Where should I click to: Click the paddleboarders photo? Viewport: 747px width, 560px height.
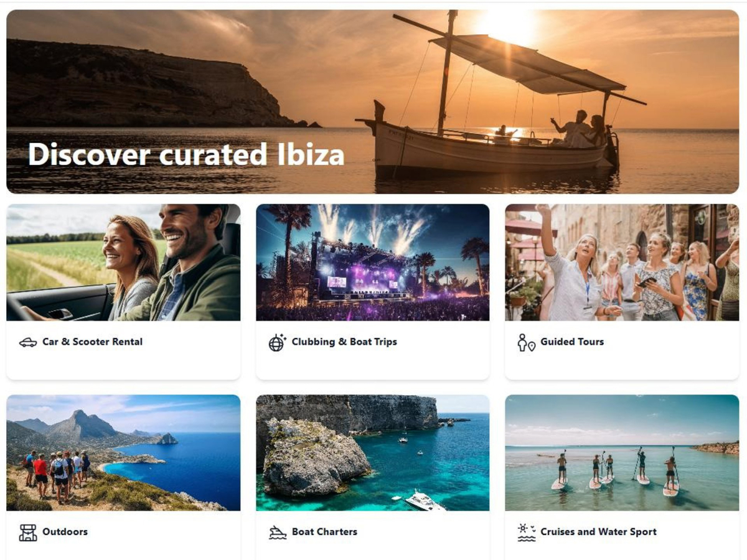click(622, 453)
